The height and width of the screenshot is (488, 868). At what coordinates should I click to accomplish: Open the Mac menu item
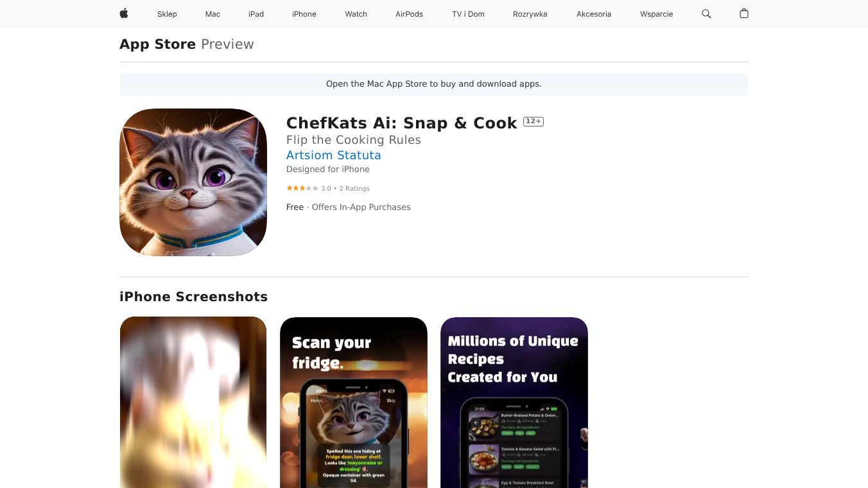[213, 14]
